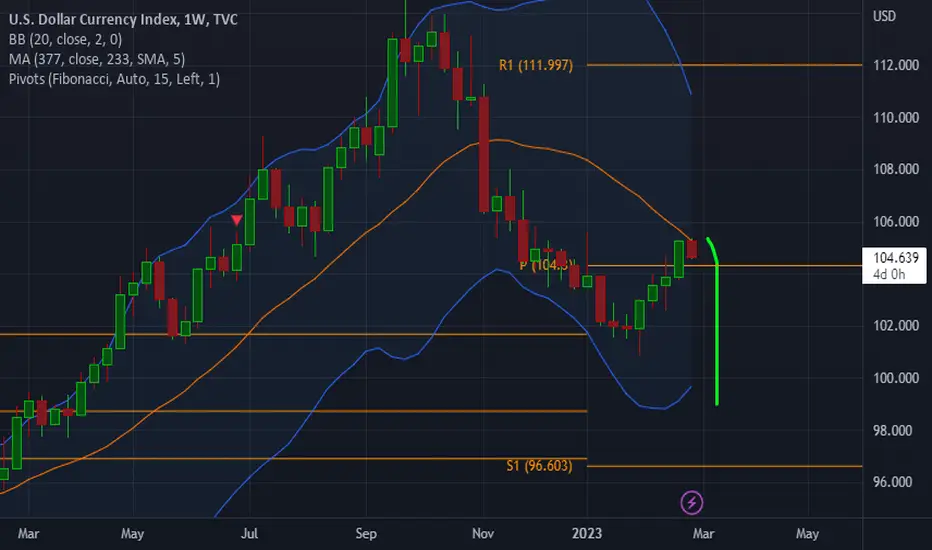This screenshot has width=932, height=550.
Task: Select the Pivots (Fibonacci, Auto, 15, Left, 1) label
Action: coord(114,79)
